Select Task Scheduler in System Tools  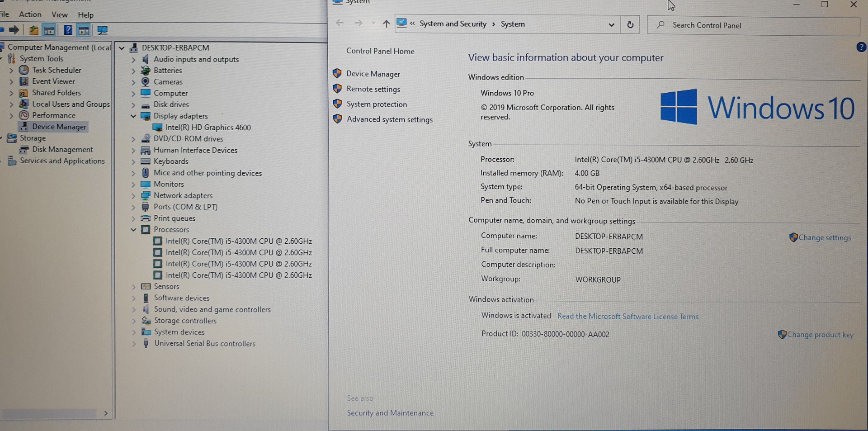pos(57,70)
